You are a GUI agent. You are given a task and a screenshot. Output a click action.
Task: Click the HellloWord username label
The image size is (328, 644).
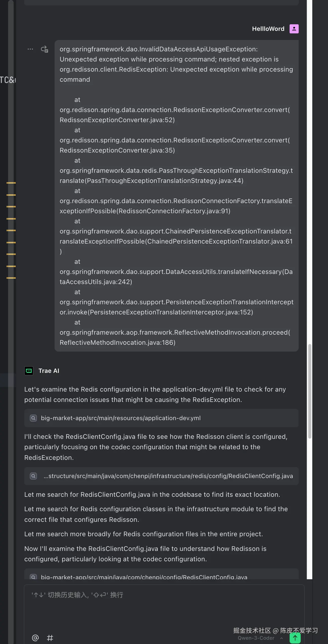click(x=268, y=29)
